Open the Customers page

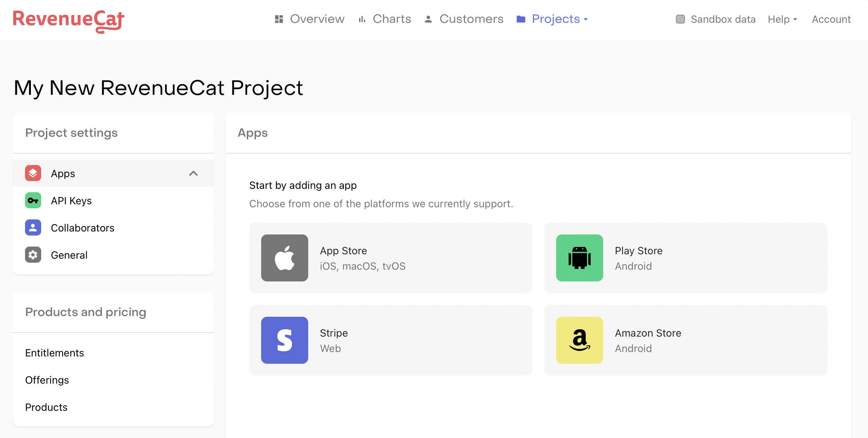click(464, 19)
